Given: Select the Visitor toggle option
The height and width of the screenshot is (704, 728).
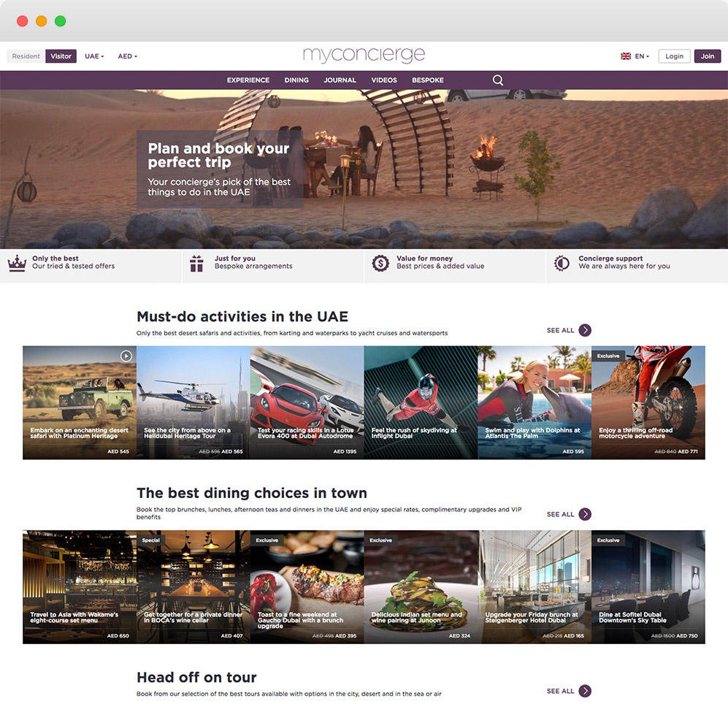Looking at the screenshot, I should [61, 56].
